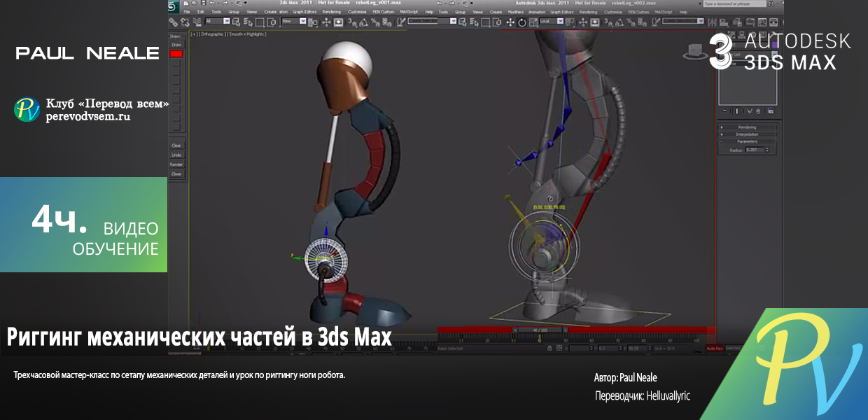
Task: Open Graph Editors menu in left window
Action: [x=304, y=12]
